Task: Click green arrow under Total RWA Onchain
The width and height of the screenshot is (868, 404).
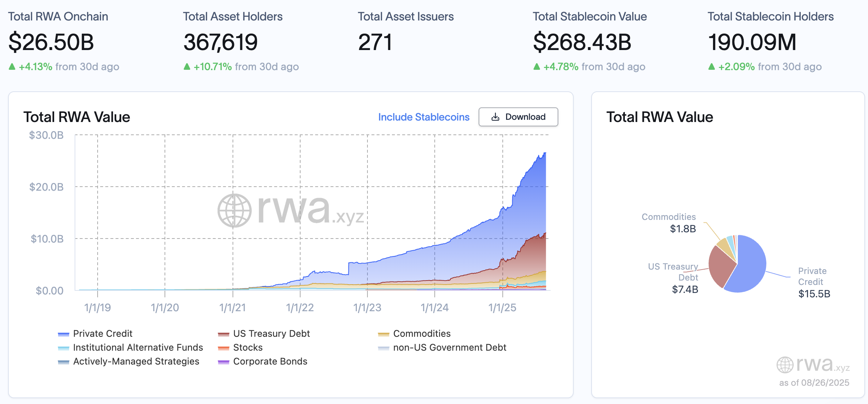Action: point(12,66)
